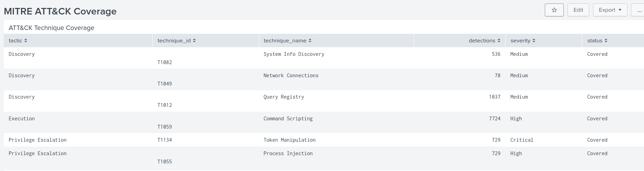Click High severity in Command Scripting row
Screen dimensions: 644x171
click(x=516, y=119)
